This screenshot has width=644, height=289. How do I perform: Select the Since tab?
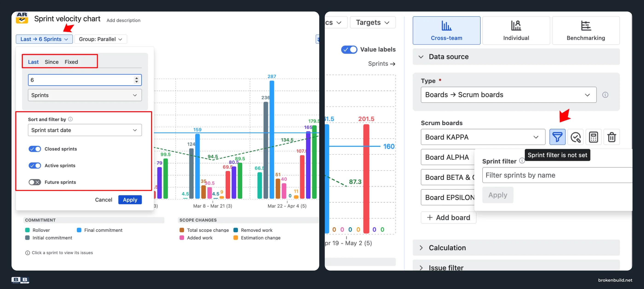click(x=52, y=62)
